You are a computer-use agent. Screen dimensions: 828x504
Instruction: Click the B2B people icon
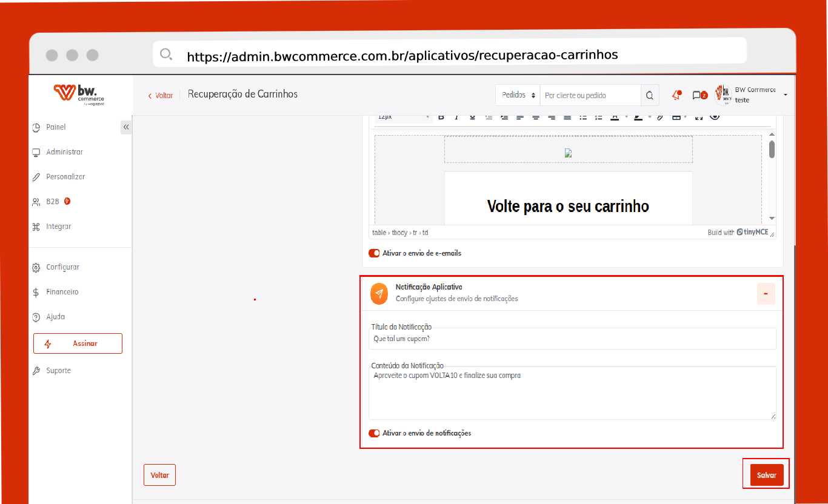[x=36, y=202]
